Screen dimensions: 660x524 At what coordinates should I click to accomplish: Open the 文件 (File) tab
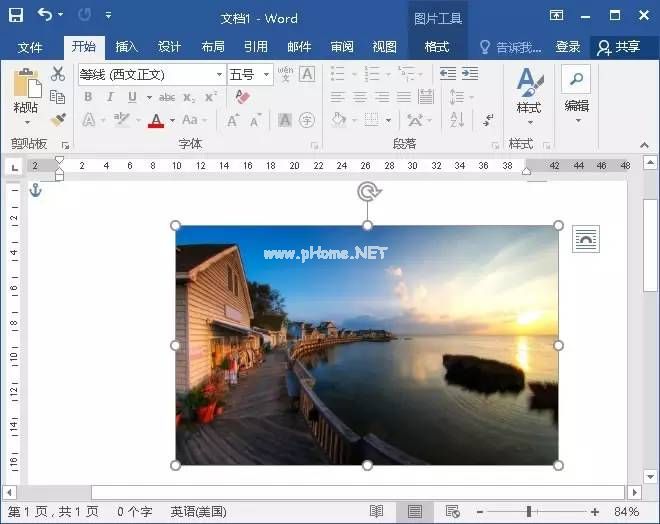[x=30, y=47]
